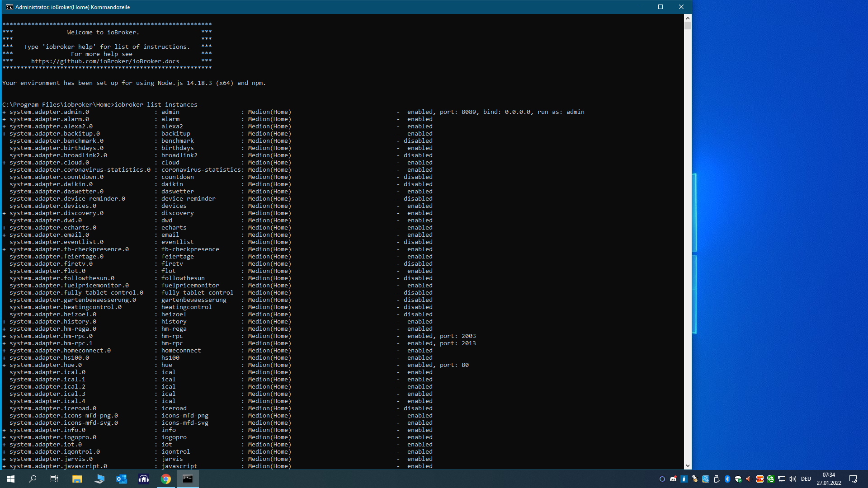Open the computer-with-keyboard taskbar app
The height and width of the screenshot is (488, 868).
(x=99, y=479)
